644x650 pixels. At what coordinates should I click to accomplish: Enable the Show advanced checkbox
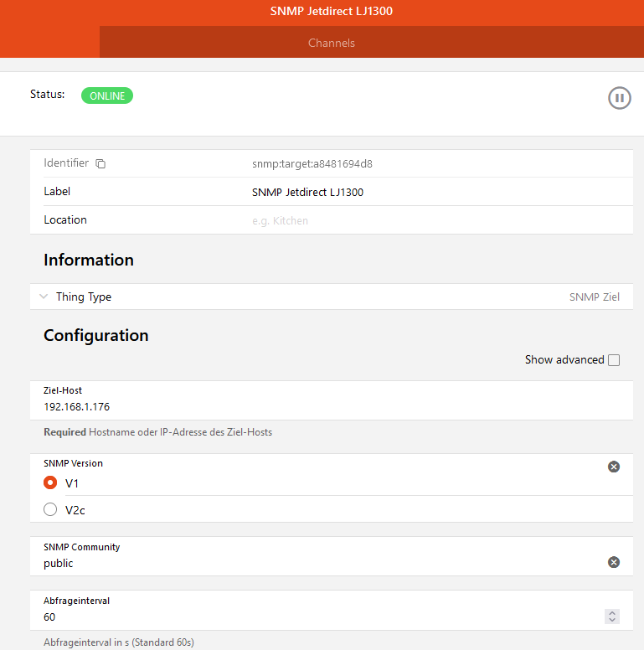tap(614, 360)
